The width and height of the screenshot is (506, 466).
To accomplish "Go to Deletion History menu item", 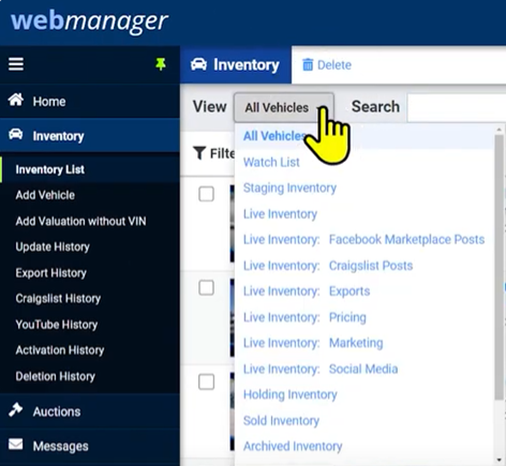I will click(x=55, y=376).
